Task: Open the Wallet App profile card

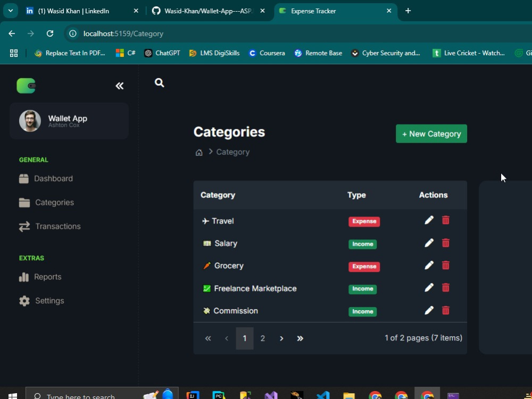Action: [x=68, y=121]
